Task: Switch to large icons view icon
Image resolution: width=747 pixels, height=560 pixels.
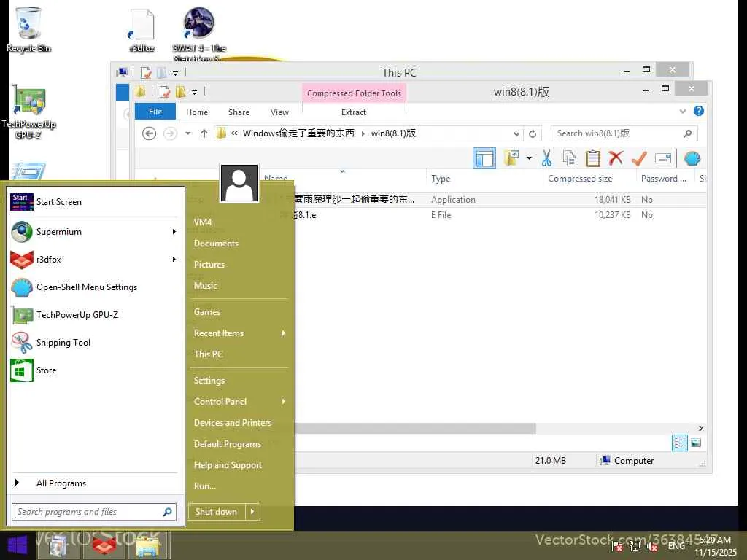Action: point(696,443)
